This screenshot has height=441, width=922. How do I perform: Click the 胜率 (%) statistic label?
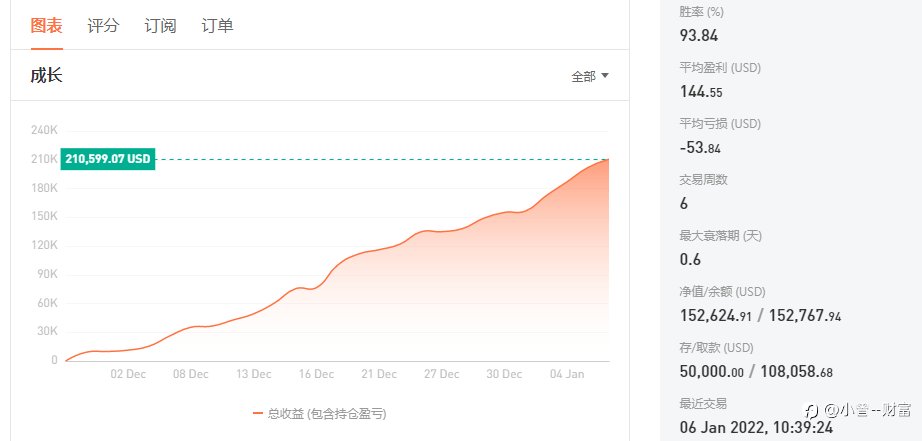pyautogui.click(x=701, y=11)
